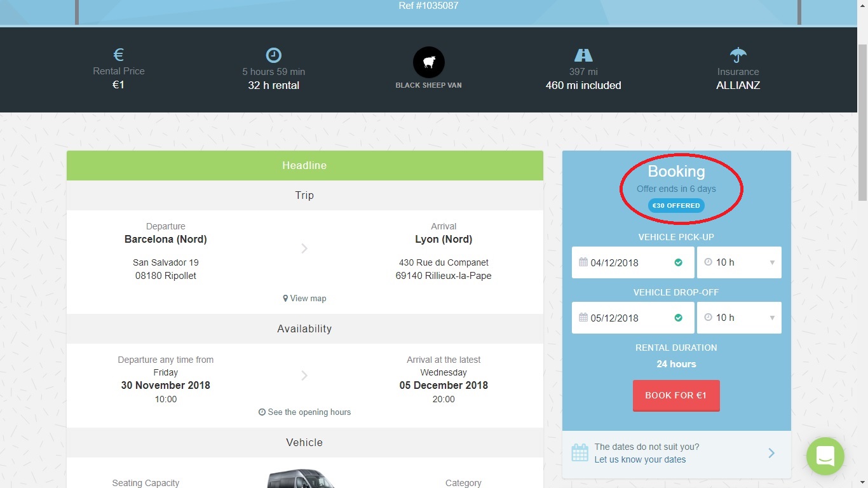The height and width of the screenshot is (488, 868).
Task: Click the 05 December 2018 arrival date
Action: point(444,385)
